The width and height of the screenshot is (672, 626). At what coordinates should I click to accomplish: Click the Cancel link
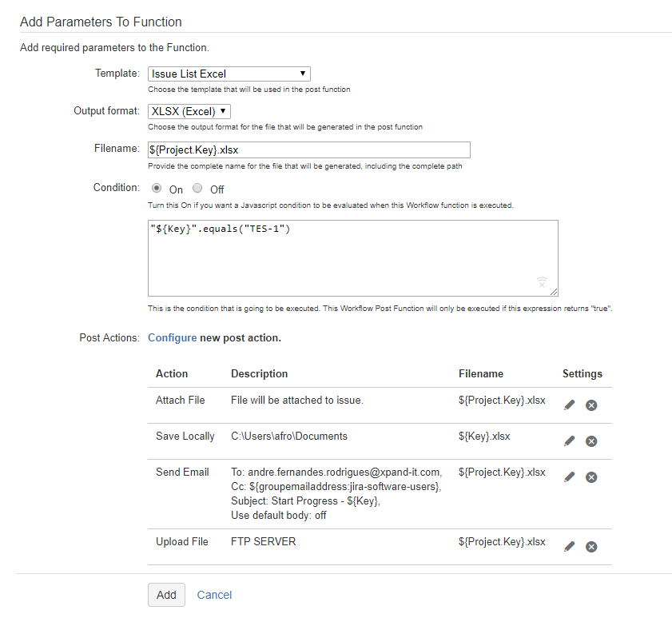[214, 595]
